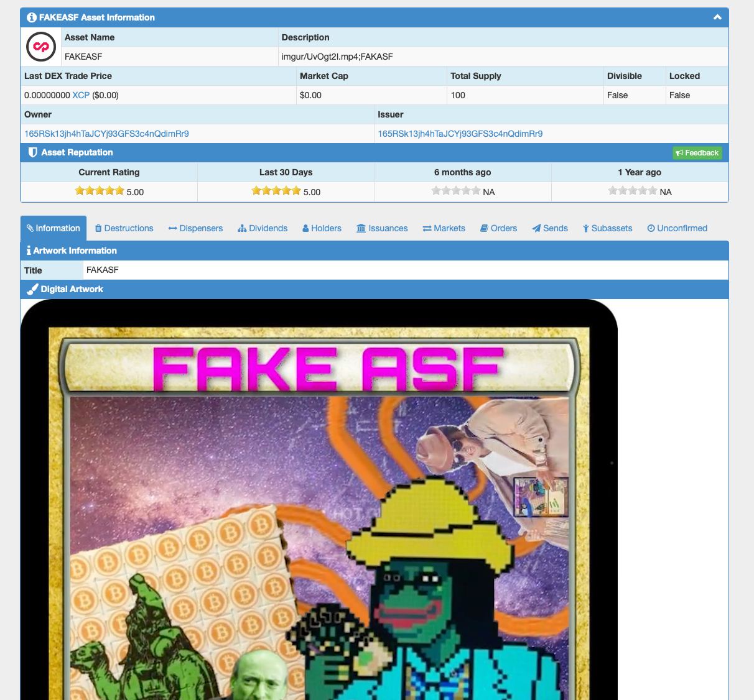Click the FAKE ASF digital artwork image
Viewport: 754px width, 700px height.
(319, 499)
